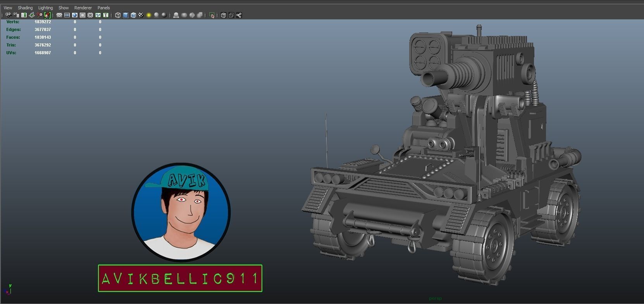Open the Camera Attributes icon
The width and height of the screenshot is (644, 304).
pyautogui.click(x=16, y=15)
